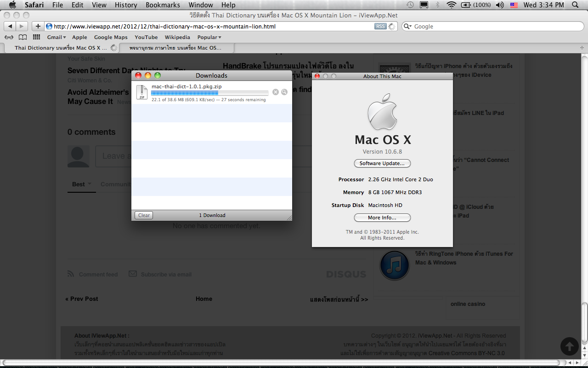
Task: Open the Wikipedia bookmark
Action: [x=177, y=37]
